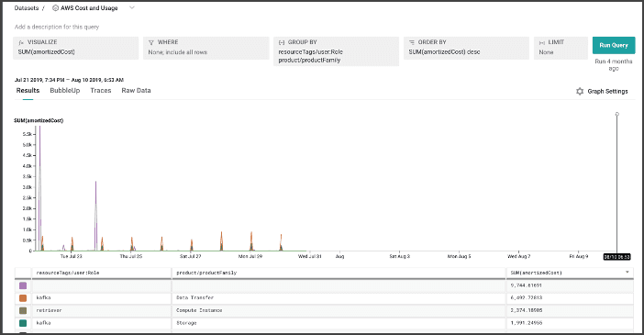Image resolution: width=644 pixels, height=335 pixels.
Task: Click the graph time marker handle at top right
Action: (616, 114)
